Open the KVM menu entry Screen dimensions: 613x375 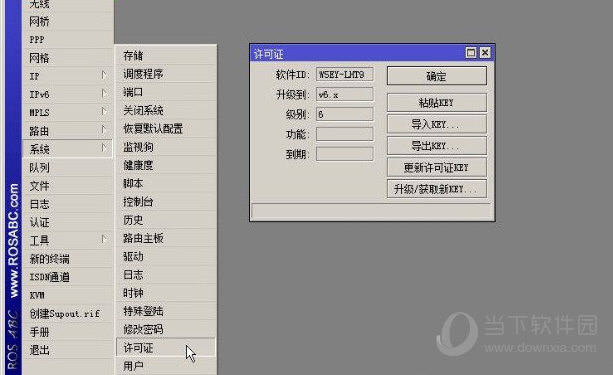tap(67, 295)
